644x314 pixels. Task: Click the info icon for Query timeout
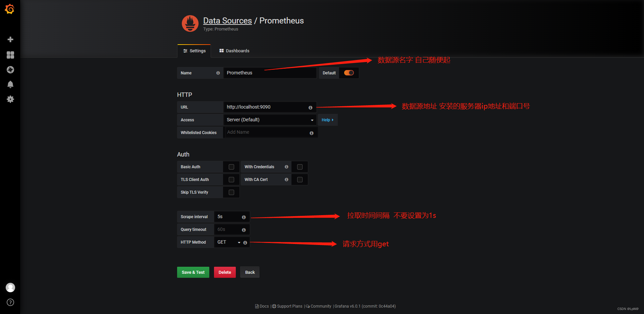point(244,230)
